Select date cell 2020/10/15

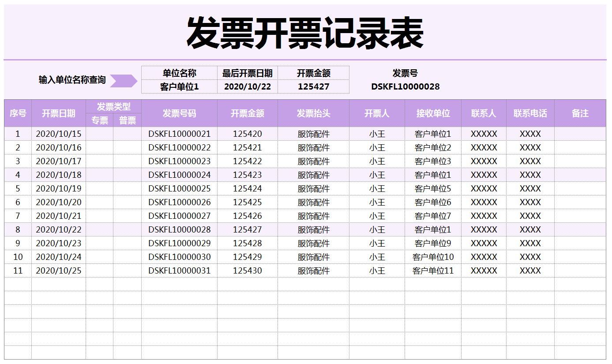click(x=59, y=134)
